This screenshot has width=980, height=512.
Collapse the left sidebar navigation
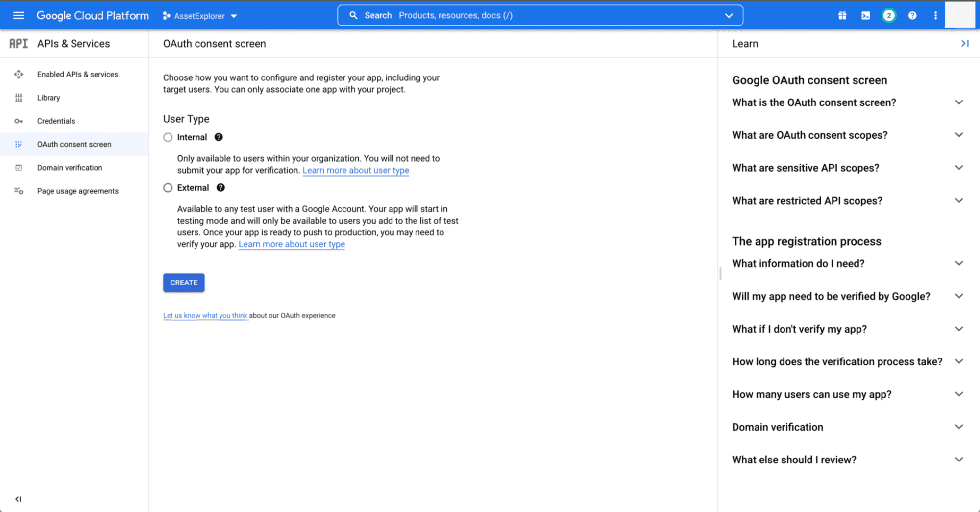point(18,499)
